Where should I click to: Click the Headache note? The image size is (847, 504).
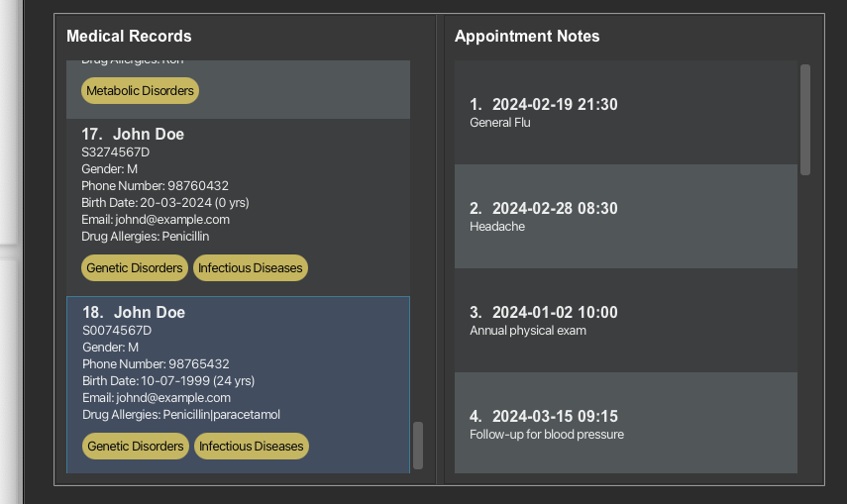click(497, 227)
